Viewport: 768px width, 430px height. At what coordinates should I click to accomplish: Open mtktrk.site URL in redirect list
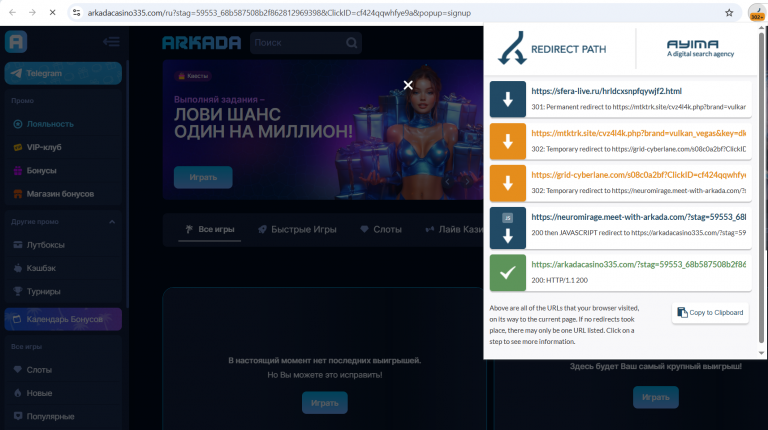pos(638,133)
